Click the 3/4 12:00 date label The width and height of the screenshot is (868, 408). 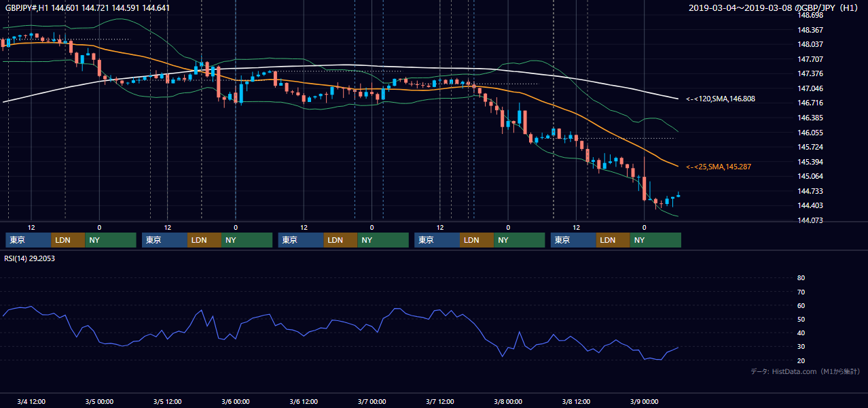point(31,402)
